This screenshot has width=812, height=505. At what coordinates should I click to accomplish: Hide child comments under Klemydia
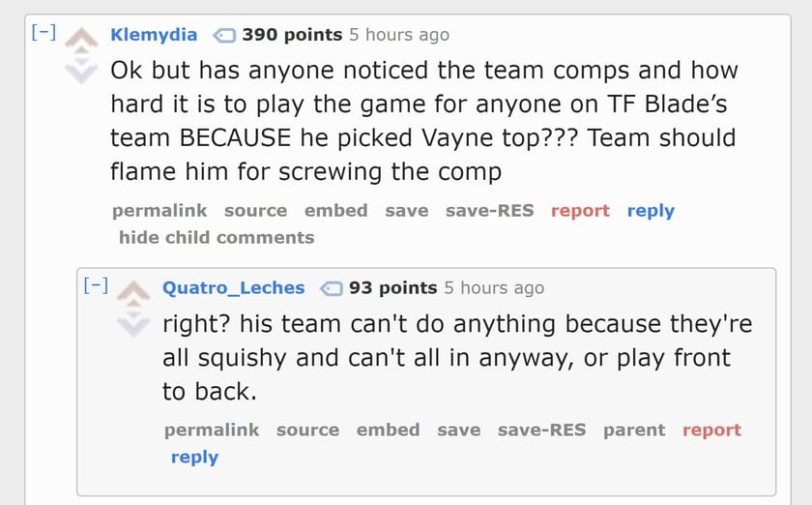click(x=217, y=237)
